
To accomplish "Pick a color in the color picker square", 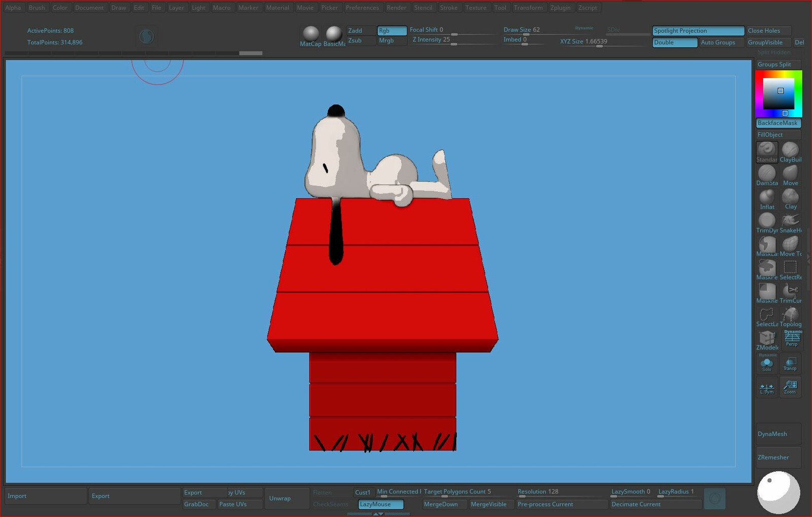I will coord(779,94).
